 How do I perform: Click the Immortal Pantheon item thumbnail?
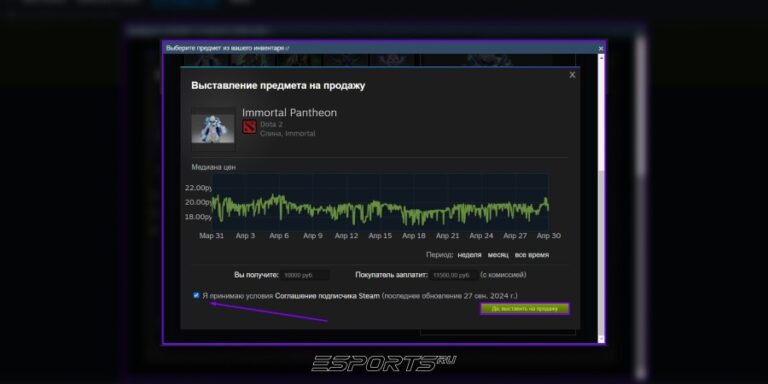(x=213, y=129)
